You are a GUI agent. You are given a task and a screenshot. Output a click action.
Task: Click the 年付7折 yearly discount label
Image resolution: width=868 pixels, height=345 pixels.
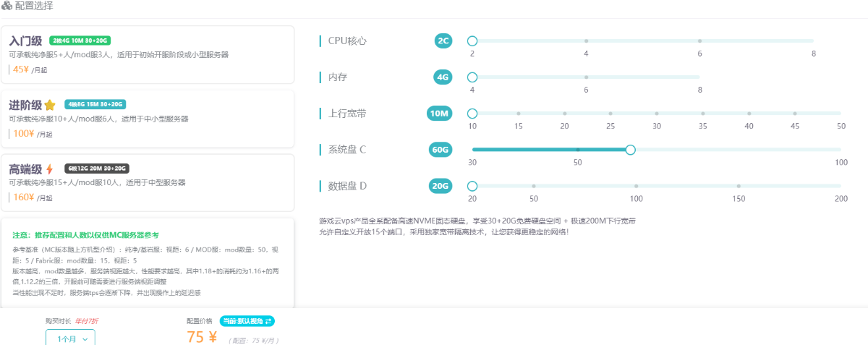(86, 321)
